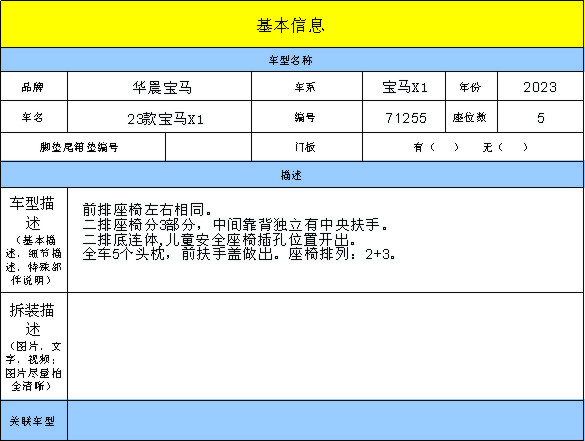The height and width of the screenshot is (441, 585).
Task: Click the 拆装描述 row label
Action: (x=34, y=346)
